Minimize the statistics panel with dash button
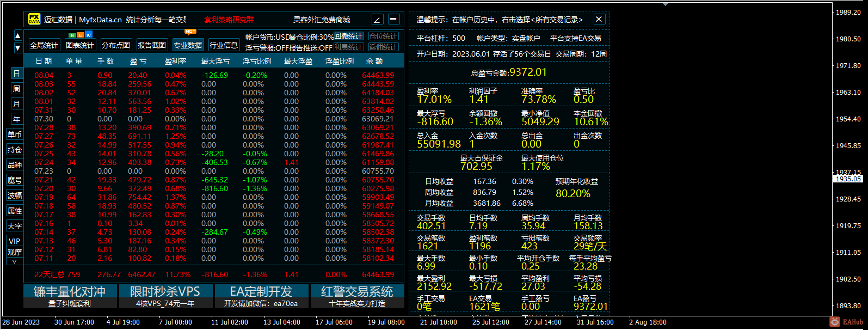The height and width of the screenshot is (330, 868). (394, 20)
